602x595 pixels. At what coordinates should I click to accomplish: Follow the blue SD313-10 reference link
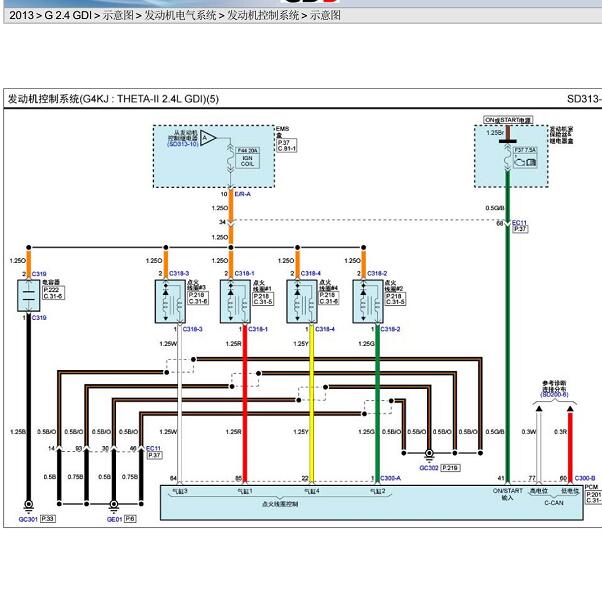tap(183, 144)
